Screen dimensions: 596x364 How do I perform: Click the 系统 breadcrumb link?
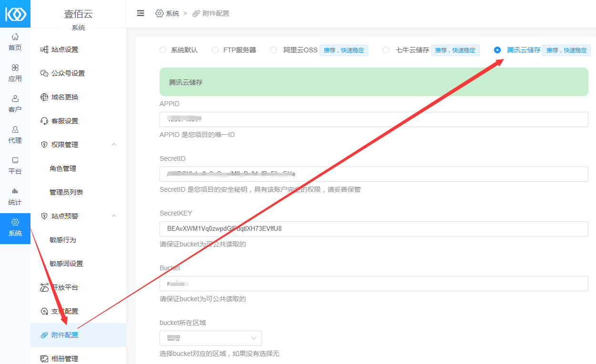(x=172, y=13)
